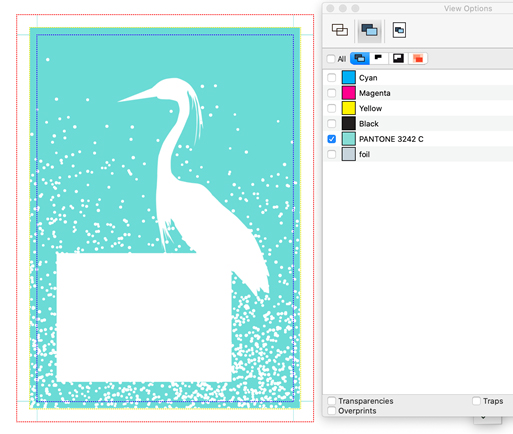Image resolution: width=513 pixels, height=434 pixels.
Task: Select the outline view mode icon
Action: pos(340,30)
